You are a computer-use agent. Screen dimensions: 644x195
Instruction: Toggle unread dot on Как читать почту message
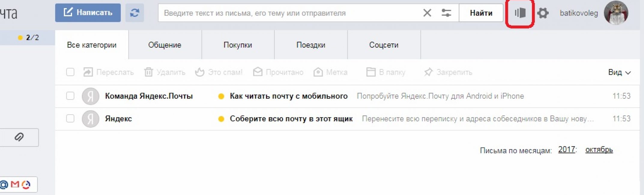point(221,96)
